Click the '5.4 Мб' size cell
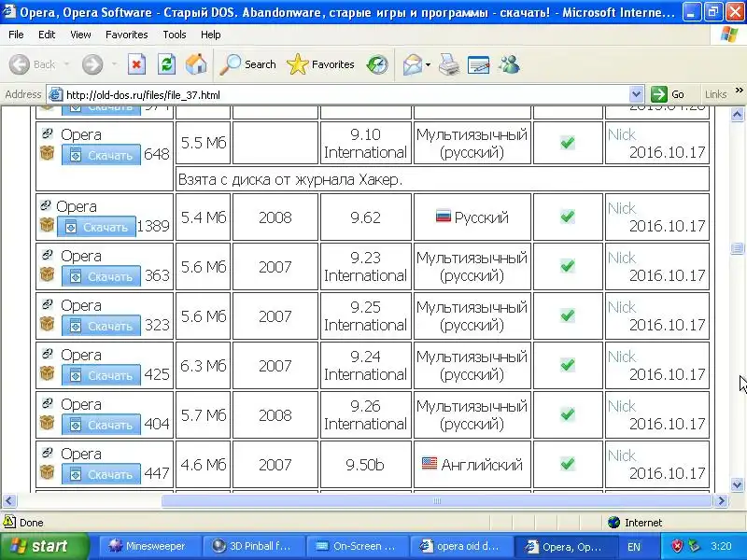This screenshot has height=560, width=747. pyautogui.click(x=204, y=217)
